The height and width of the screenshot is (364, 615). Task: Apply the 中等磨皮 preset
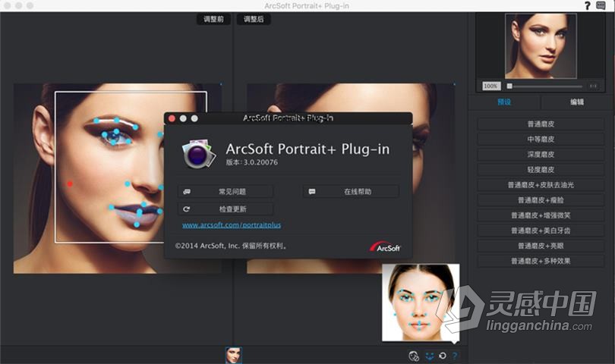pyautogui.click(x=541, y=140)
